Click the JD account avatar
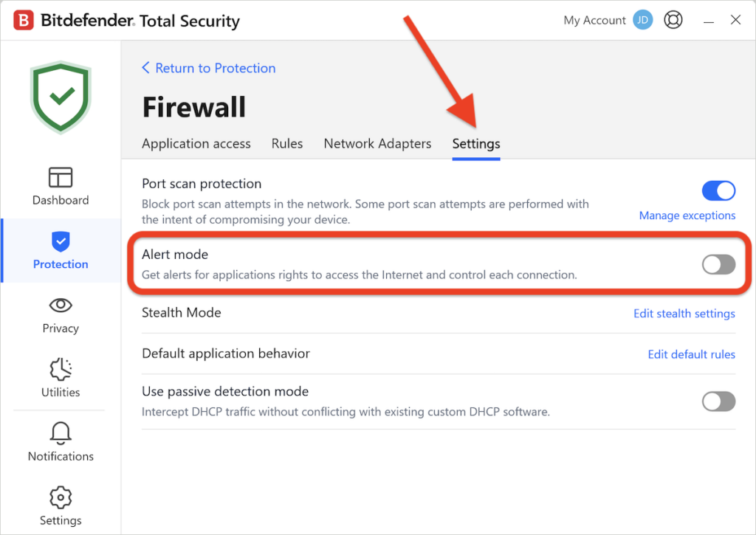The width and height of the screenshot is (756, 535). [642, 20]
